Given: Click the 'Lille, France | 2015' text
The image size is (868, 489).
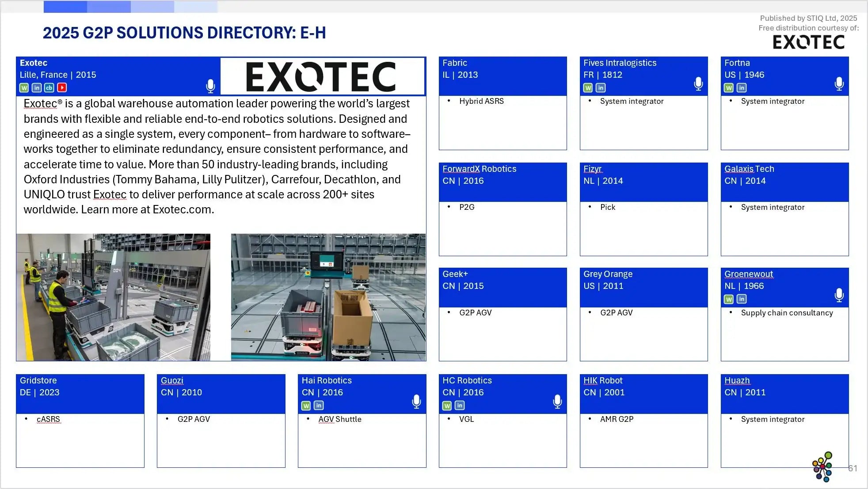Looking at the screenshot, I should tap(58, 75).
